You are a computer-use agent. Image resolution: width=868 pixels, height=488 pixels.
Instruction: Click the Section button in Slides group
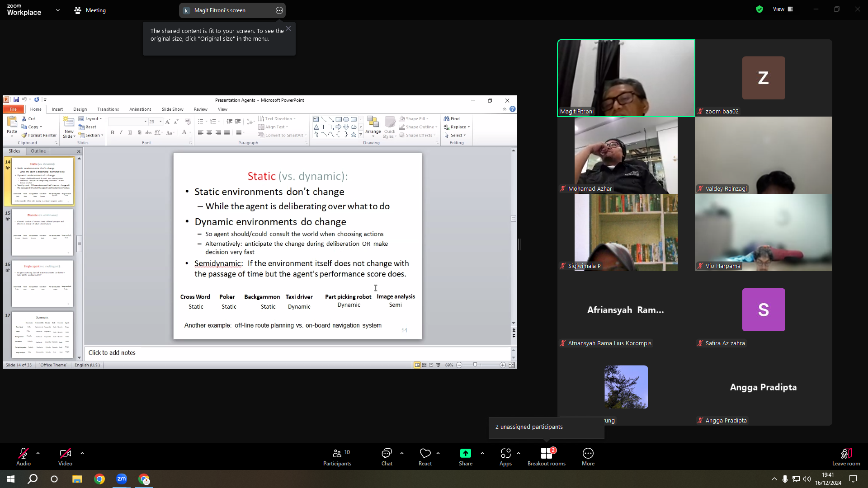coord(91,135)
